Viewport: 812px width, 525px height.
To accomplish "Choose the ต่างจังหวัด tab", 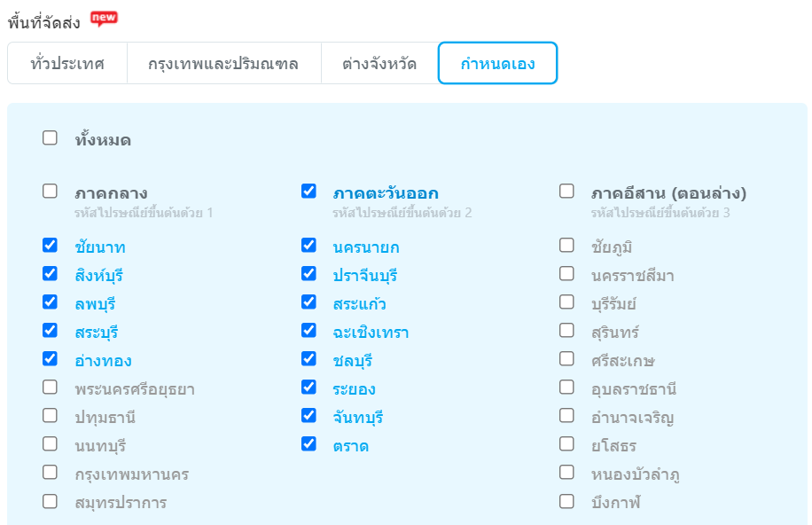I will tap(379, 63).
